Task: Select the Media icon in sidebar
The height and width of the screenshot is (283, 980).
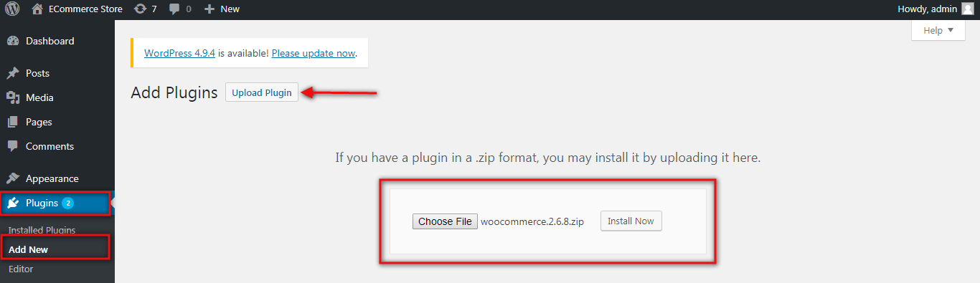Action: (12, 97)
